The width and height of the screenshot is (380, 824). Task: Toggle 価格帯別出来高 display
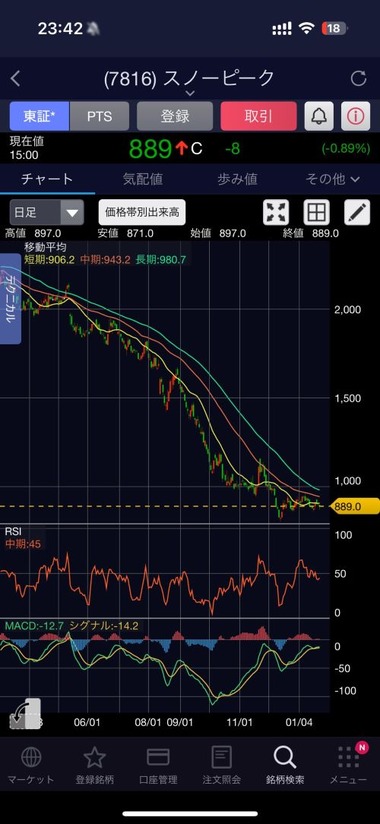click(x=142, y=212)
